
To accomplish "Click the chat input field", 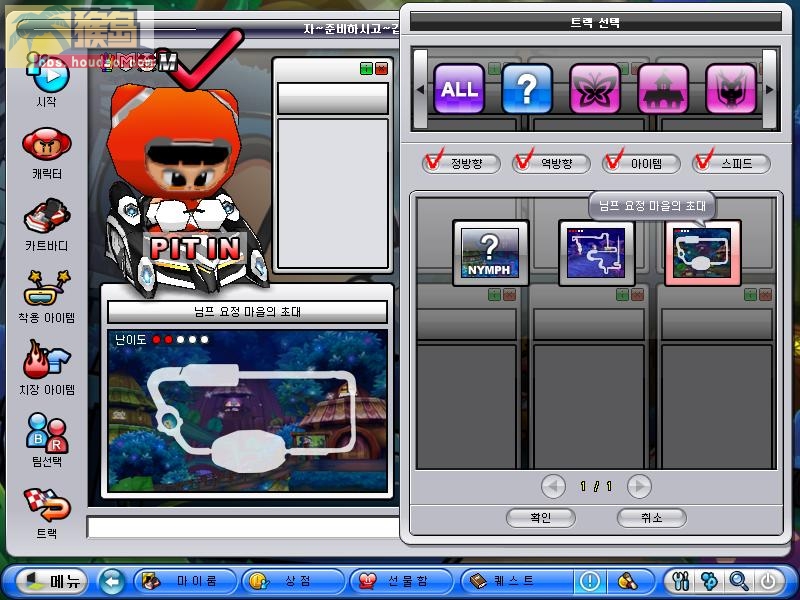I will (243, 527).
